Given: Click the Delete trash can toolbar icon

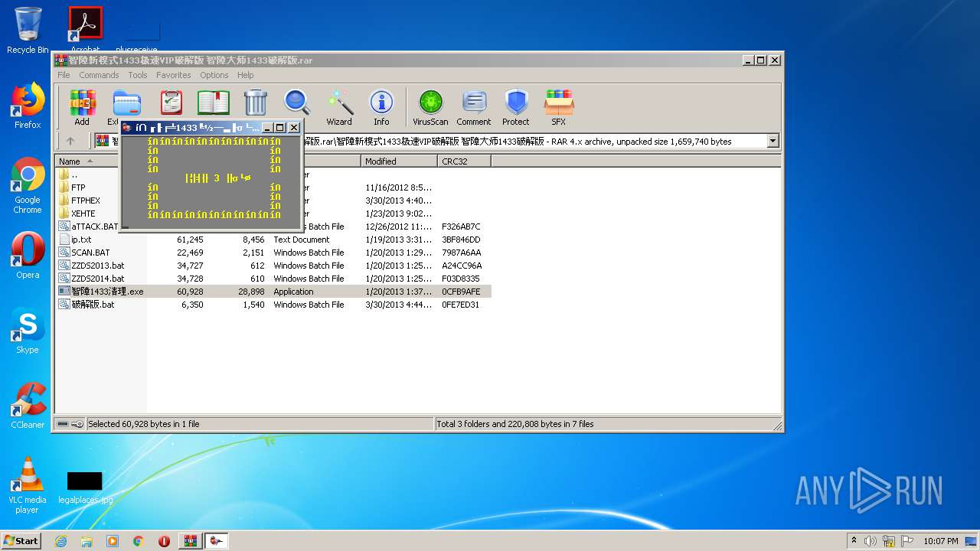Looking at the screenshot, I should (256, 103).
